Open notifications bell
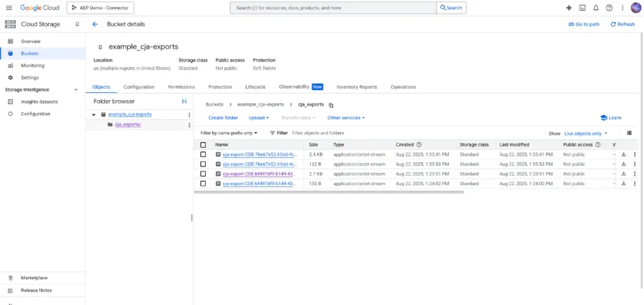Image resolution: width=644 pixels, height=305 pixels. (595, 8)
